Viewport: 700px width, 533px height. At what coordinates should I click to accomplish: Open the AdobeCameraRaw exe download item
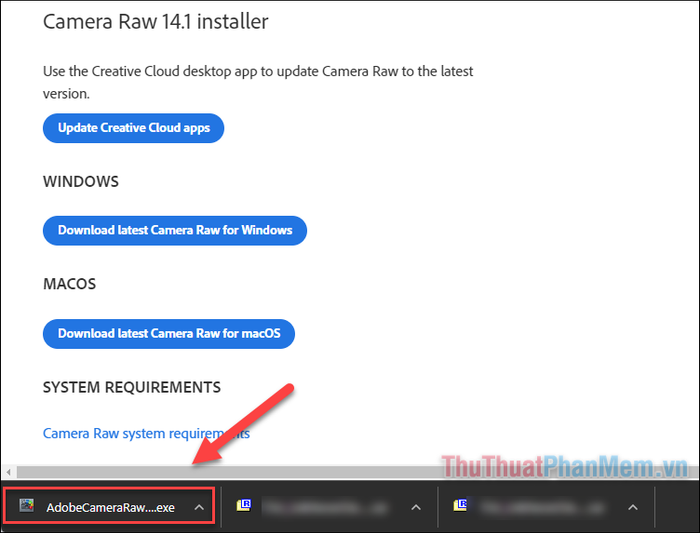coord(109,507)
